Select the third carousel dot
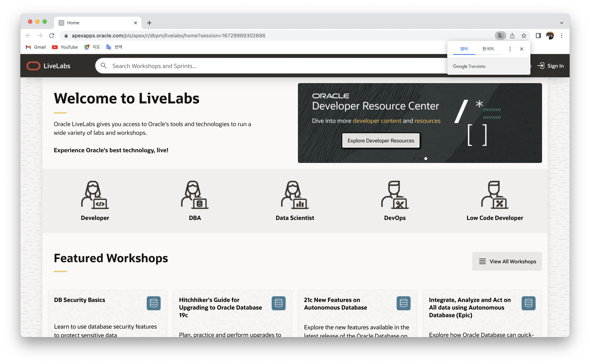 tap(426, 158)
